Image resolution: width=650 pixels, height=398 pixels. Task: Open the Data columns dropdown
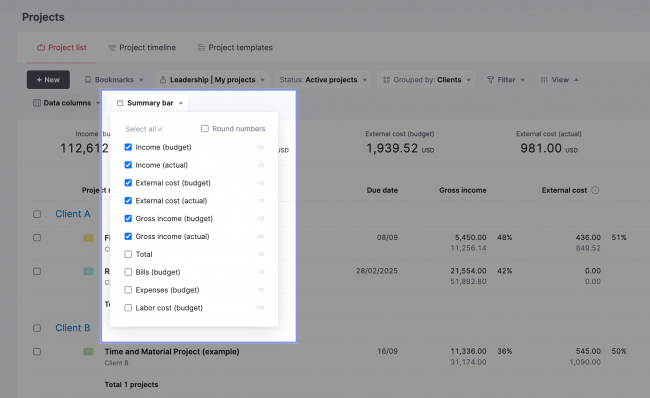point(66,103)
